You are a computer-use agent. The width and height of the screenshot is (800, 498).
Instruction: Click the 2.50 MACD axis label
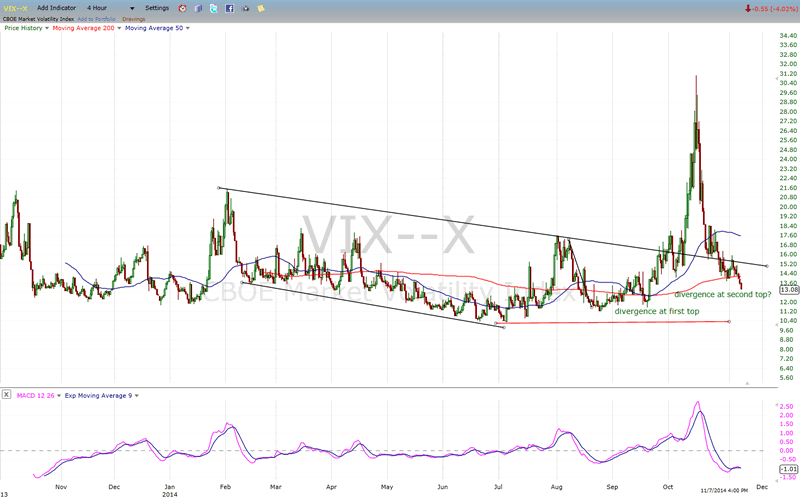click(x=787, y=406)
